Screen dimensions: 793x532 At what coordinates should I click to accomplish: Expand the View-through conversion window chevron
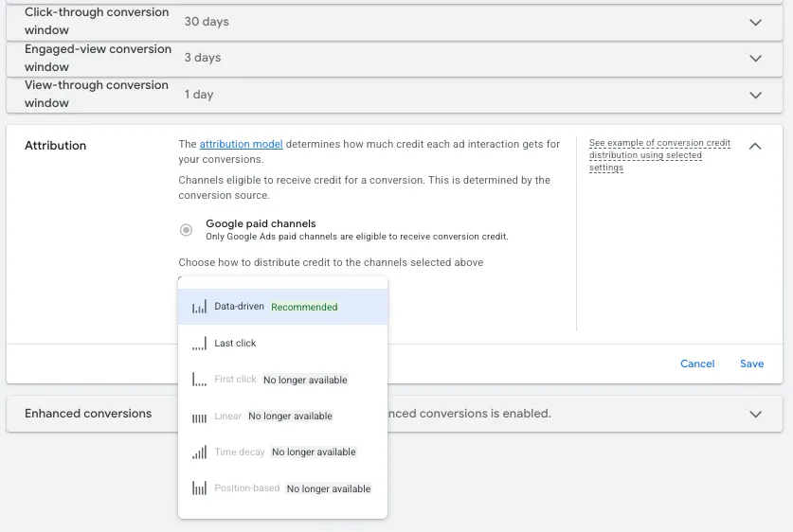tap(755, 95)
